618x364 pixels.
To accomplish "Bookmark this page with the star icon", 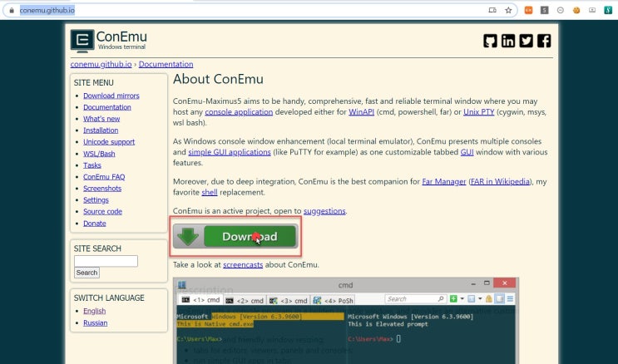I will pyautogui.click(x=508, y=10).
